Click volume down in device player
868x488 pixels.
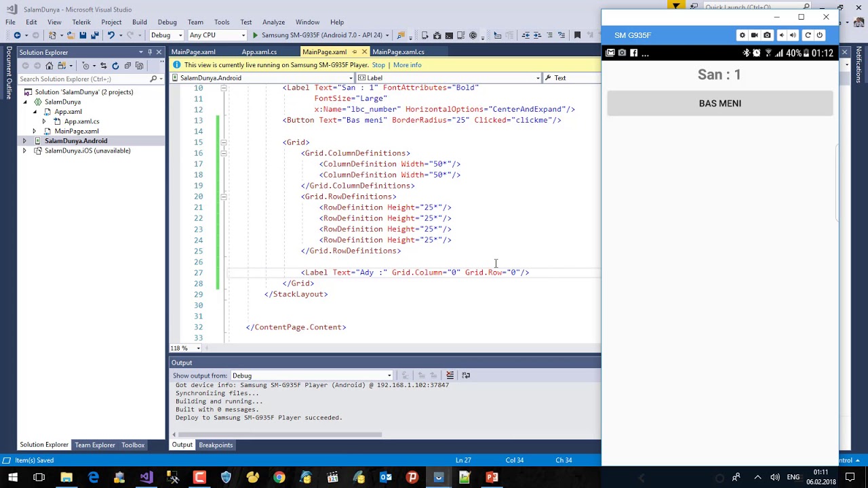tap(781, 35)
